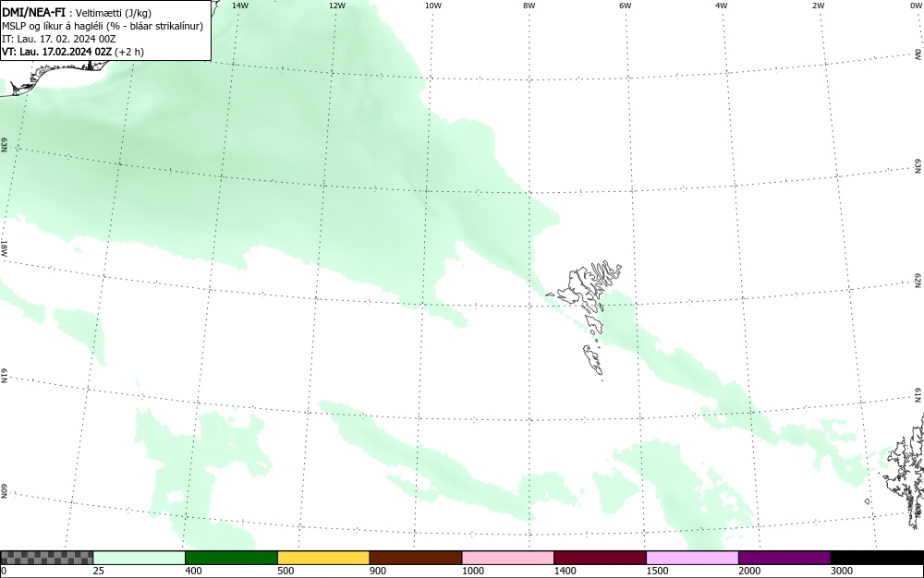Click the 0W longitude label
Screen dimensions: 924x578
tap(915, 6)
